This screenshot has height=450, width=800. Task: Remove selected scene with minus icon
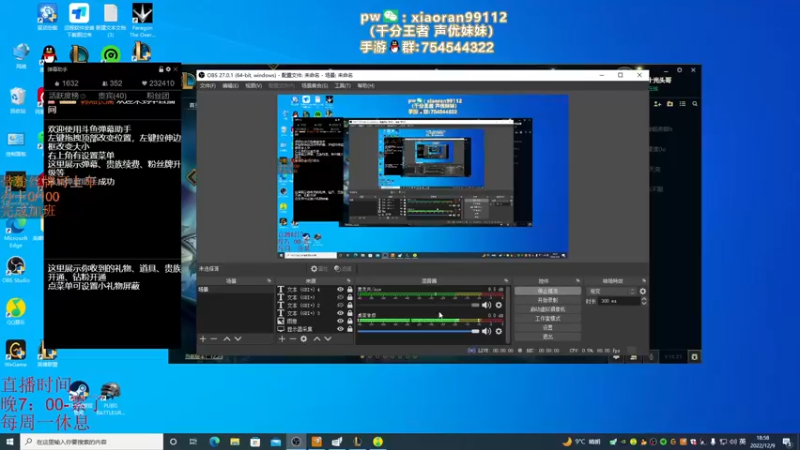[214, 339]
